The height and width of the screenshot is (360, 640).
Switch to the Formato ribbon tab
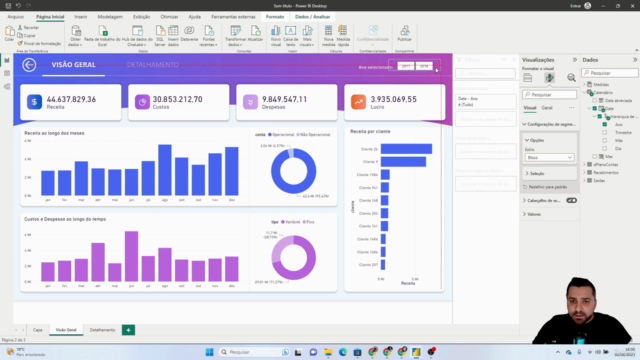(x=275, y=17)
